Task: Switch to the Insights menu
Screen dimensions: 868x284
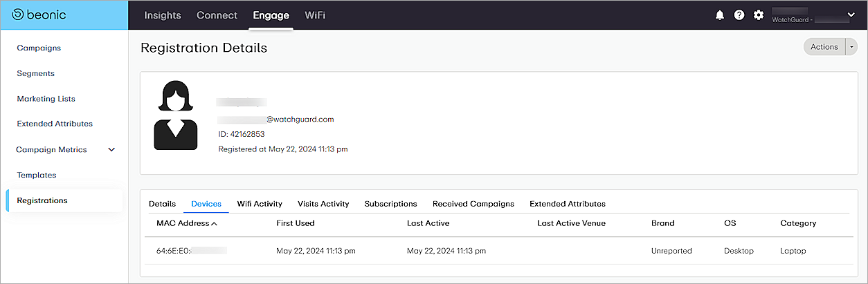Action: tap(162, 15)
